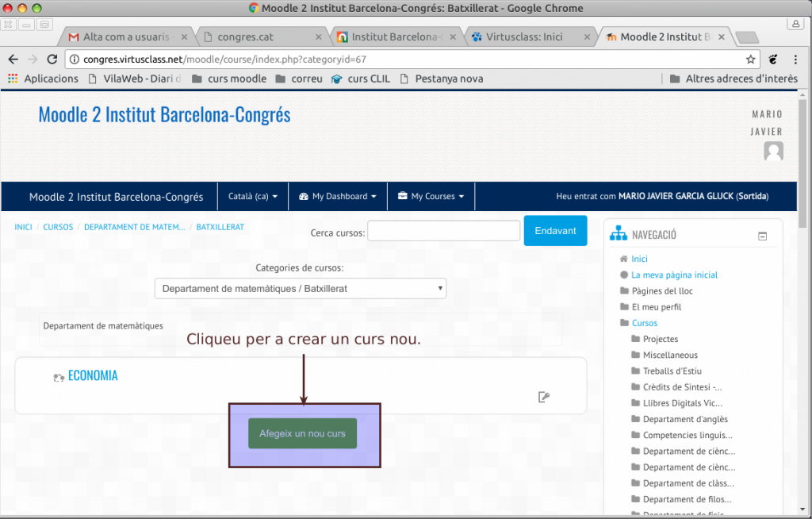Open the Projectes category folder

pyautogui.click(x=661, y=339)
